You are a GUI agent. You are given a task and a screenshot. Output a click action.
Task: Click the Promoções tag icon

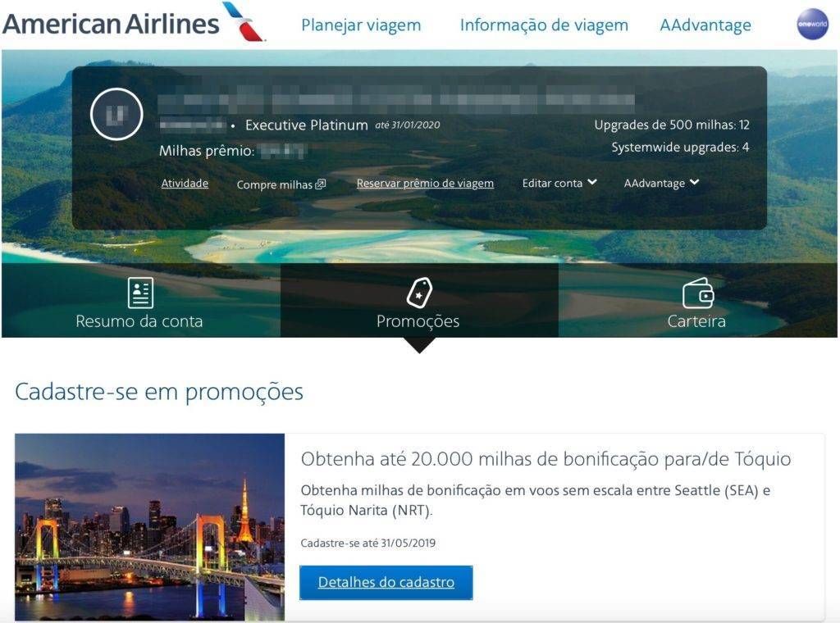click(x=419, y=292)
